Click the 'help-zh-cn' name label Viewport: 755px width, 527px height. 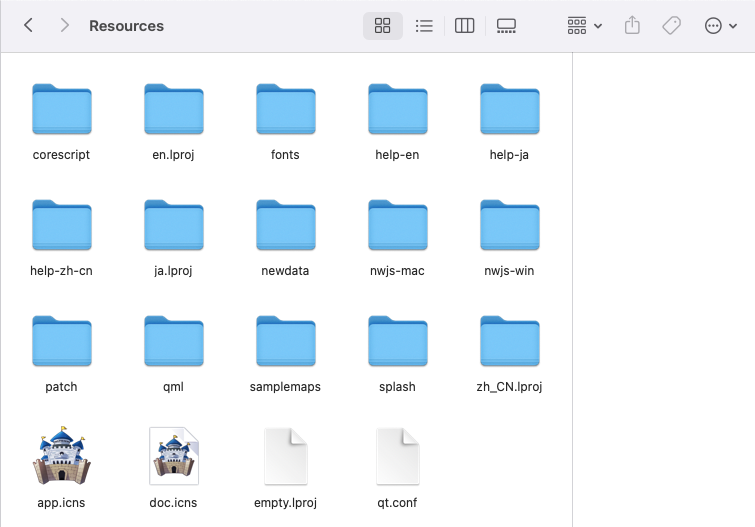(61, 271)
